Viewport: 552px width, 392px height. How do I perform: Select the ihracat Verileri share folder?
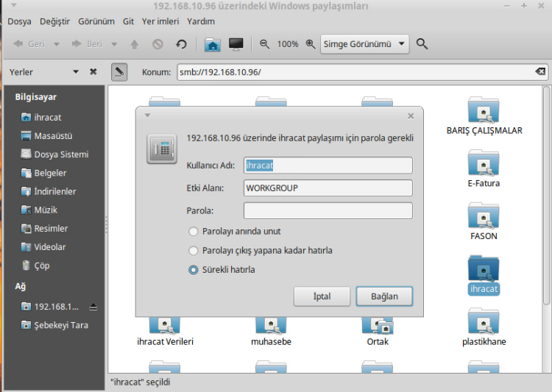tap(165, 332)
